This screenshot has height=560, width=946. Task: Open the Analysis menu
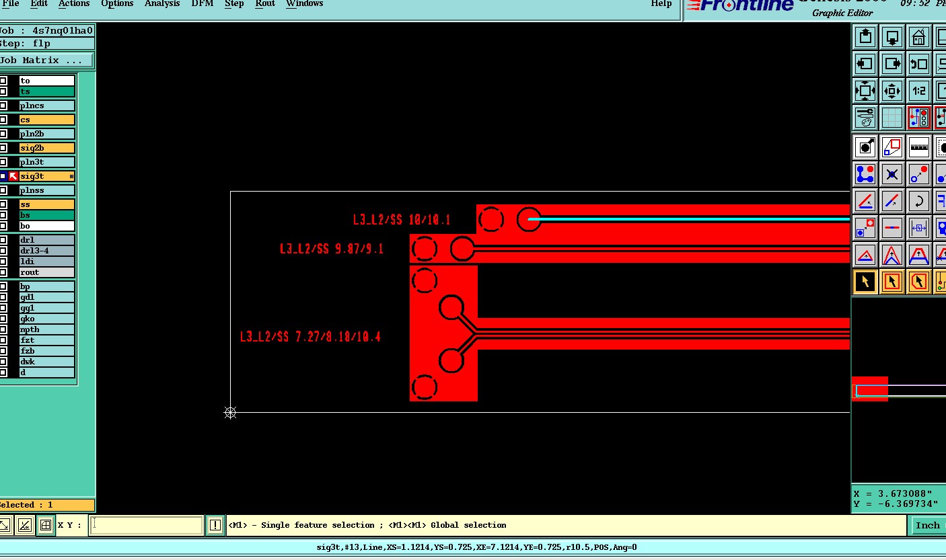[x=162, y=3]
